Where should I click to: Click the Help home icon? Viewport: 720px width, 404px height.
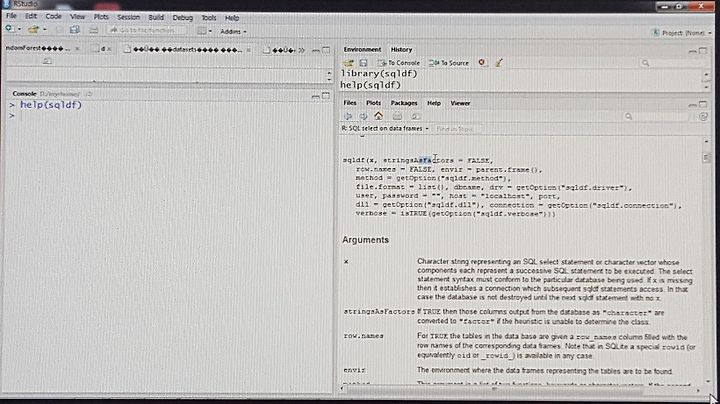[378, 116]
